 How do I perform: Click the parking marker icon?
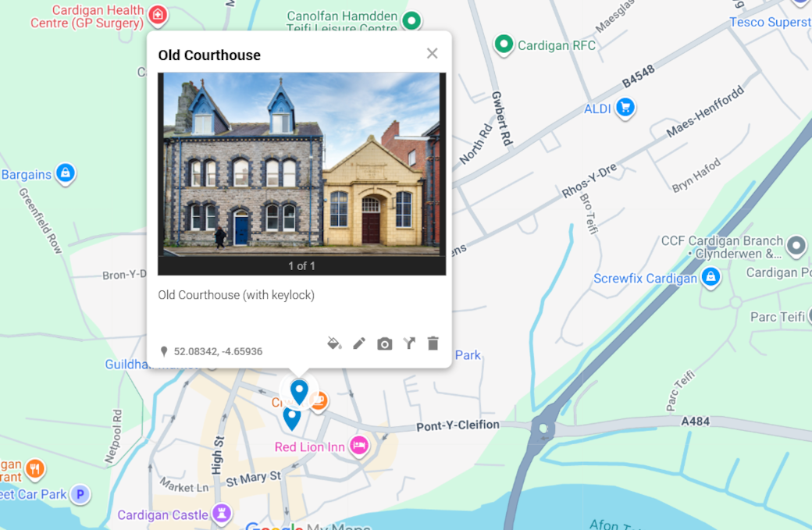coord(79,493)
